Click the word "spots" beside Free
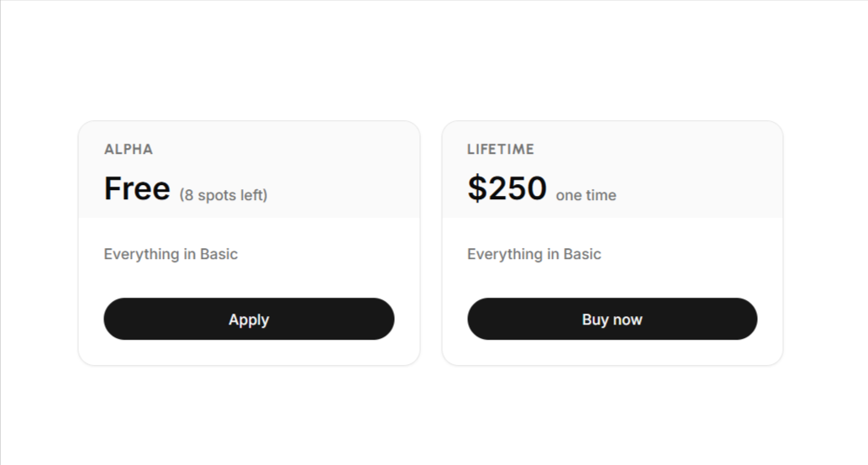868x465 pixels. (x=217, y=196)
